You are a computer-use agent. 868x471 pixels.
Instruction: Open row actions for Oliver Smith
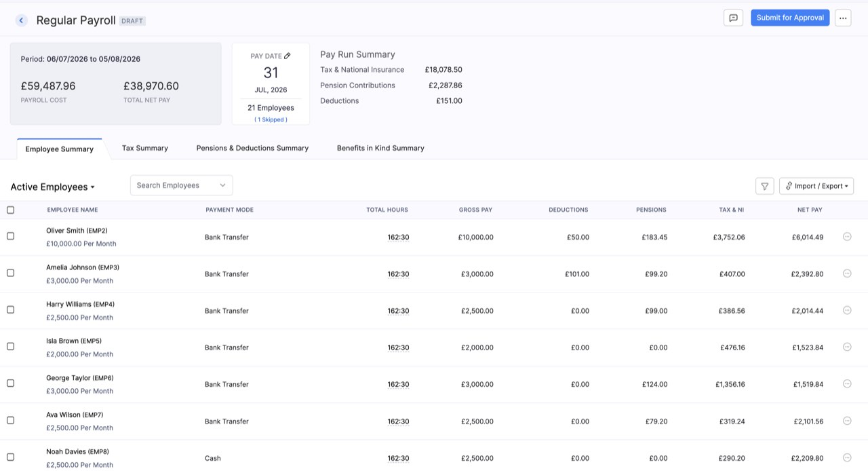click(x=847, y=237)
